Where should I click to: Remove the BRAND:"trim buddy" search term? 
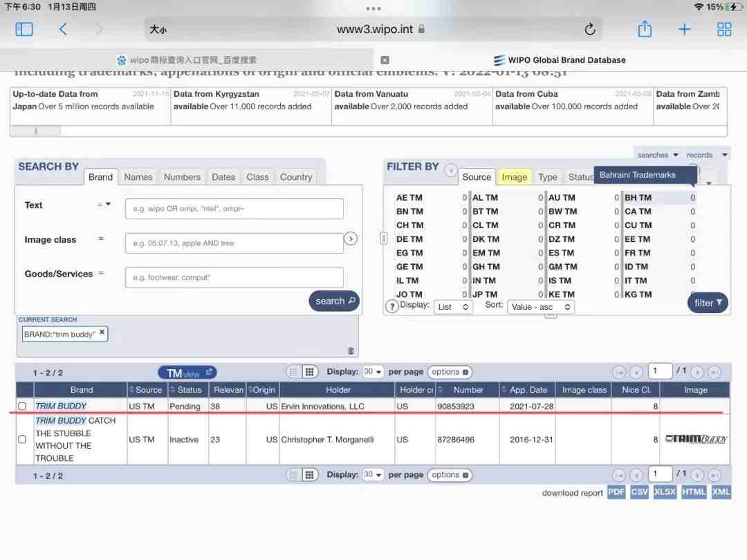pos(102,333)
